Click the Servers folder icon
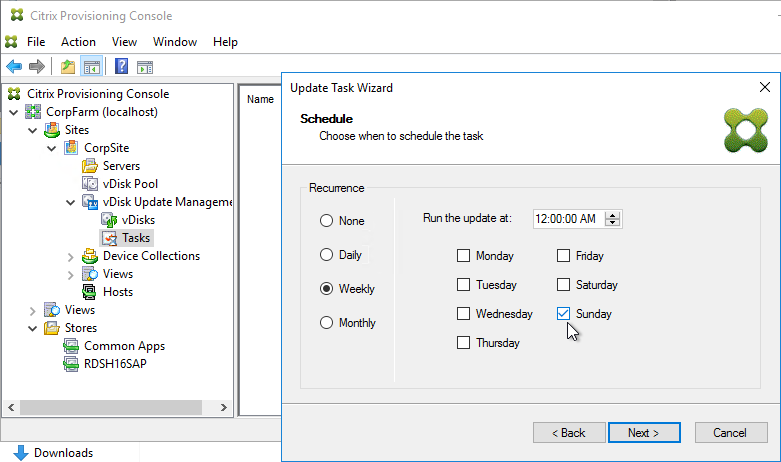The width and height of the screenshot is (781, 462). click(x=90, y=166)
